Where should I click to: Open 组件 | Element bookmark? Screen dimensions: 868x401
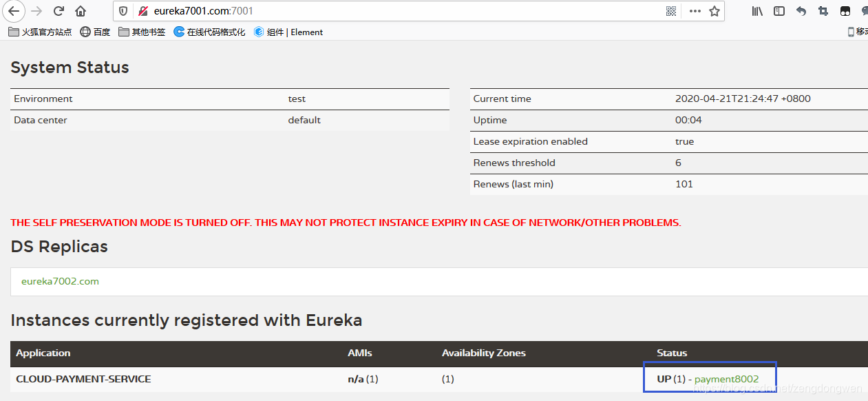click(x=288, y=32)
